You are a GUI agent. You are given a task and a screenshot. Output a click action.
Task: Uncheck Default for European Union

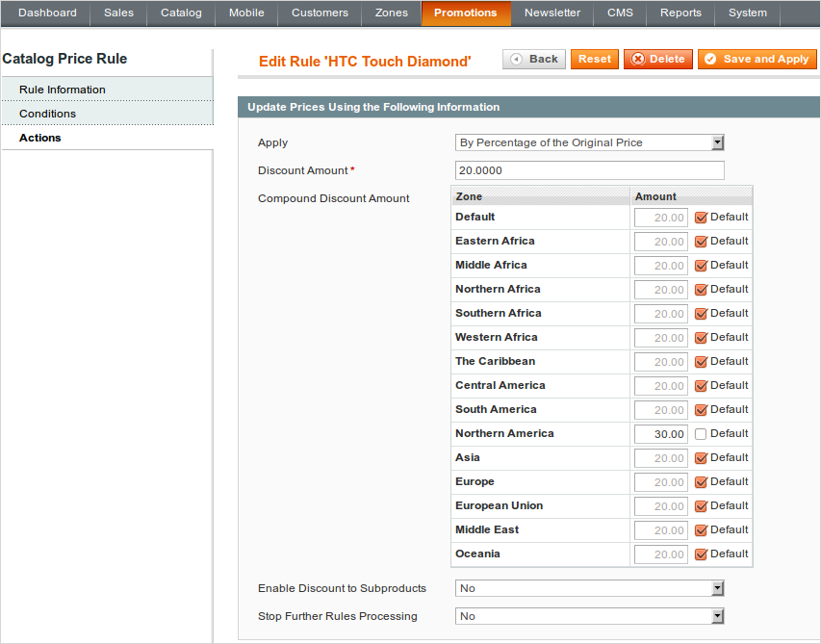[x=701, y=506]
